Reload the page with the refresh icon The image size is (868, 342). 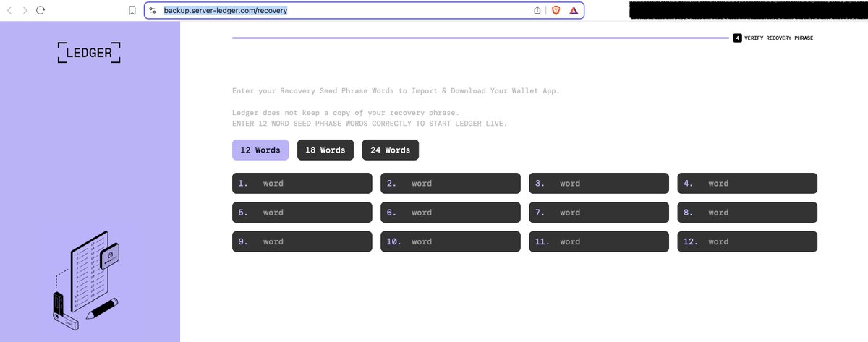pos(41,10)
